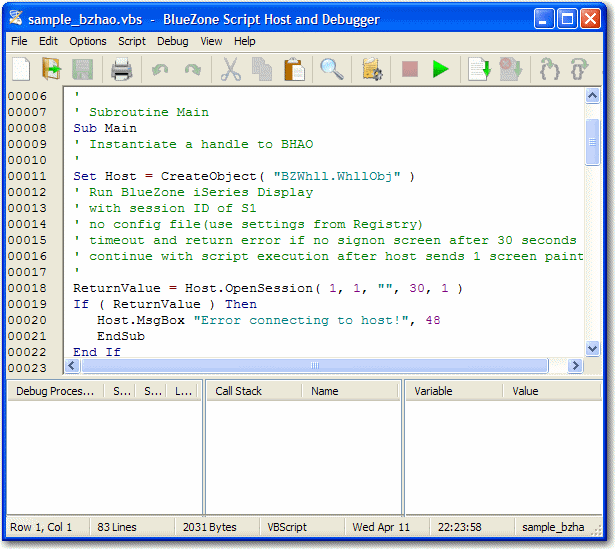Click the Open script folder icon
This screenshot has height=549, width=615.
coord(51,69)
